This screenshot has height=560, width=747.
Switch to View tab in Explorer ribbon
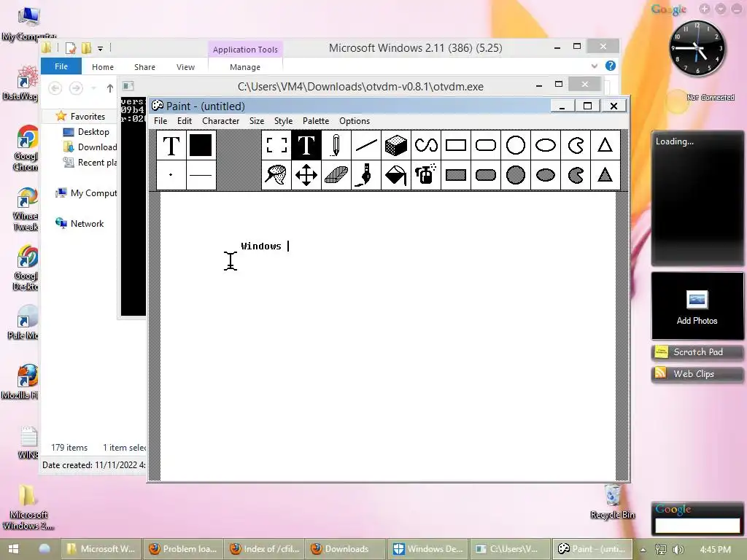pos(186,67)
